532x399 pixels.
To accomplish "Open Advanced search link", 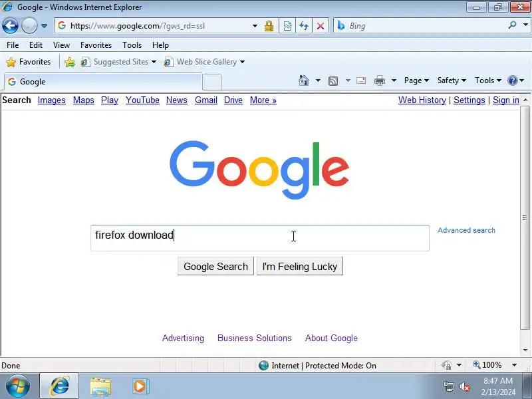I will (466, 230).
